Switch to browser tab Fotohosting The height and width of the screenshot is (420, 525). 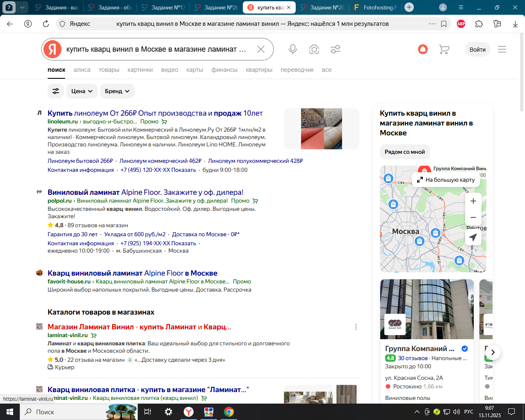click(375, 7)
